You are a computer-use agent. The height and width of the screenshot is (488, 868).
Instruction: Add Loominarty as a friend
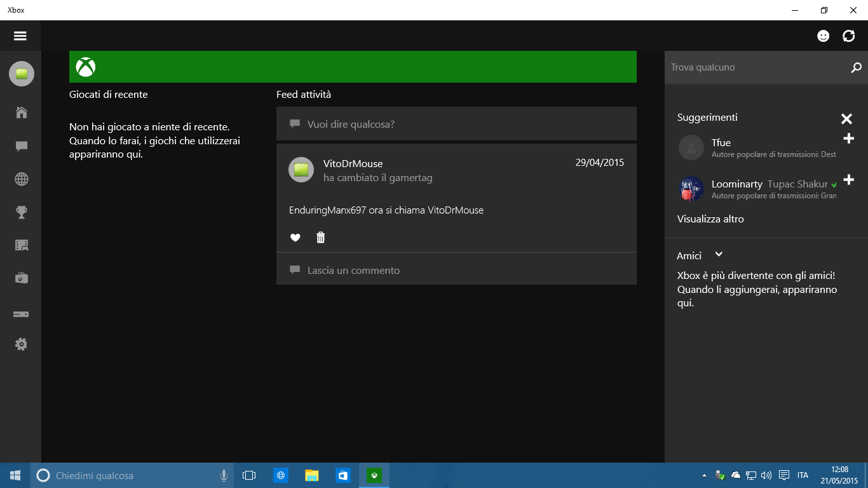tap(848, 180)
